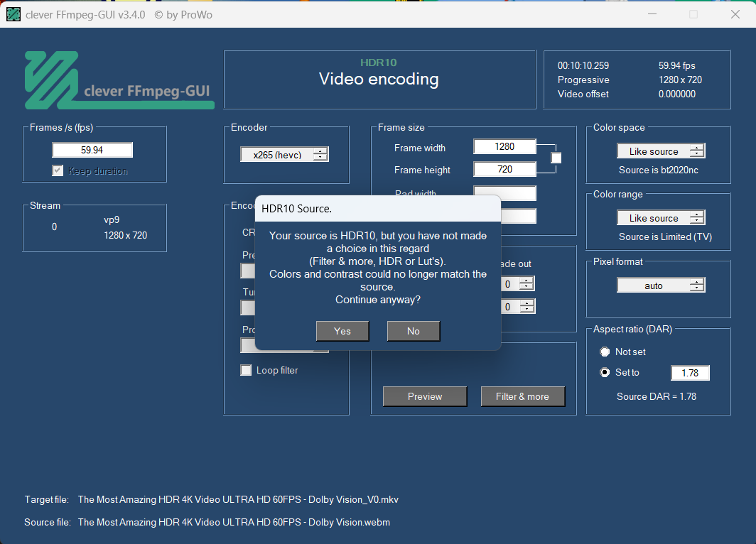Viewport: 756px width, 544px height.
Task: Select the Not set aspect ratio option
Action: click(x=605, y=352)
